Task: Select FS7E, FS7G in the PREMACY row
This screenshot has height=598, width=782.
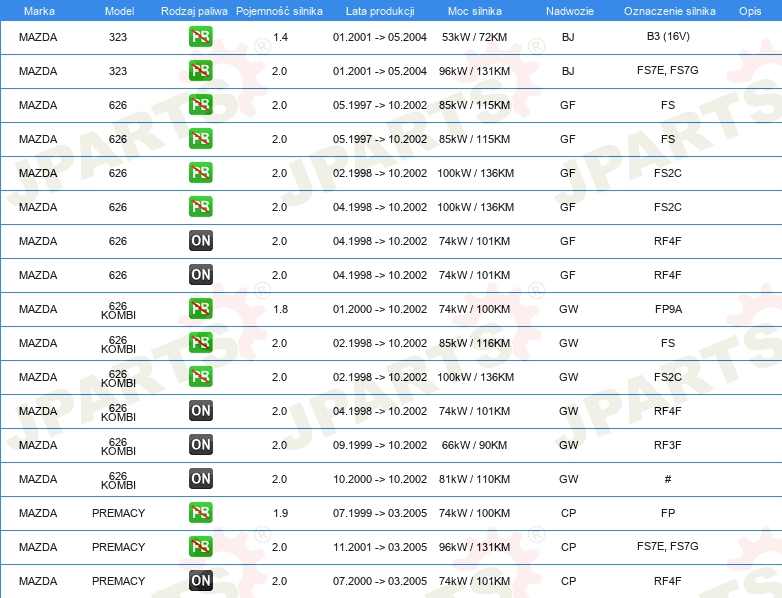Action: click(x=667, y=546)
